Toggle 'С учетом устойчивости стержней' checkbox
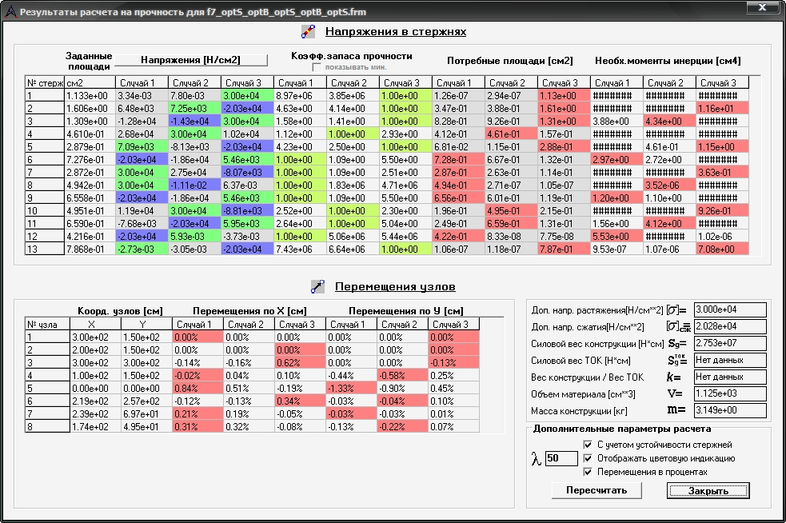786x523 pixels. click(588, 445)
